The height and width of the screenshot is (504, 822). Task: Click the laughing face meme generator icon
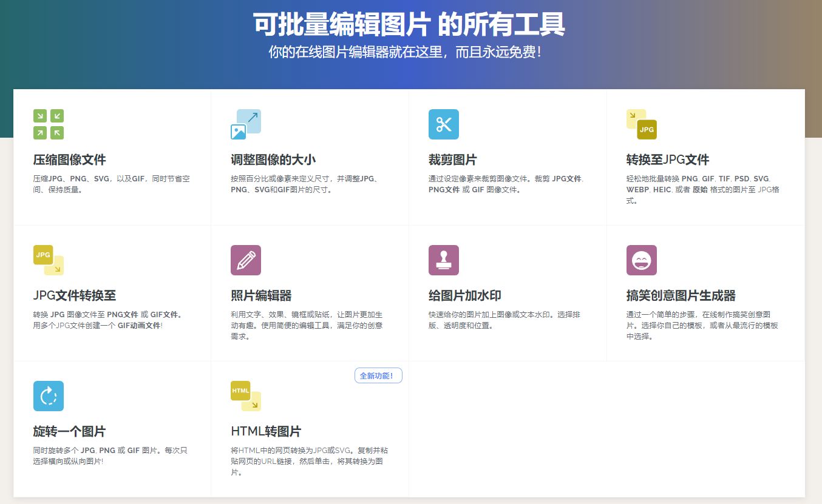[x=642, y=260]
